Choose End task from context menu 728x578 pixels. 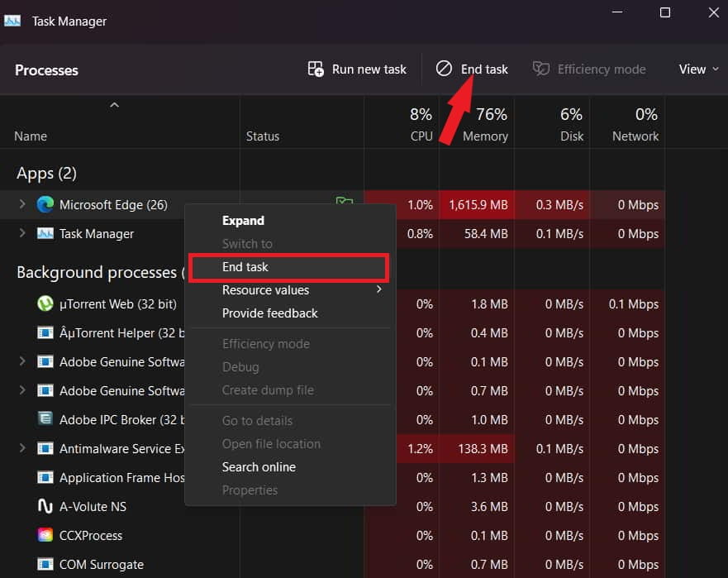tap(245, 267)
